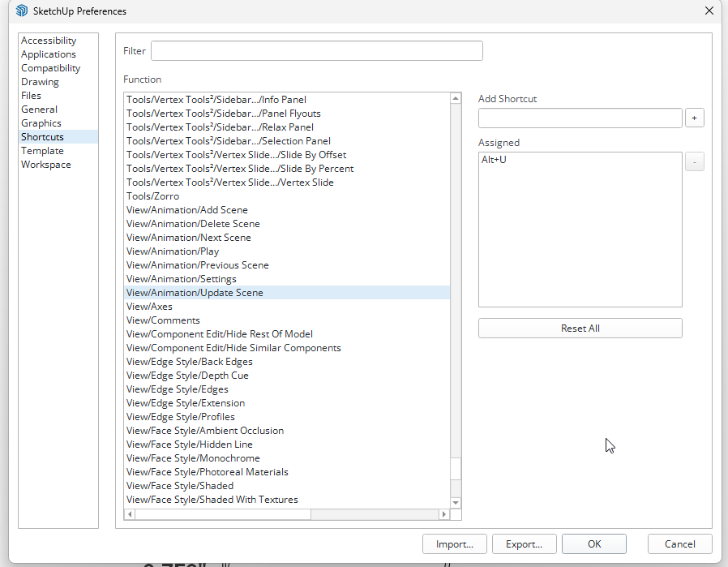
Task: Click the function list right scroll arrow
Action: coord(444,514)
